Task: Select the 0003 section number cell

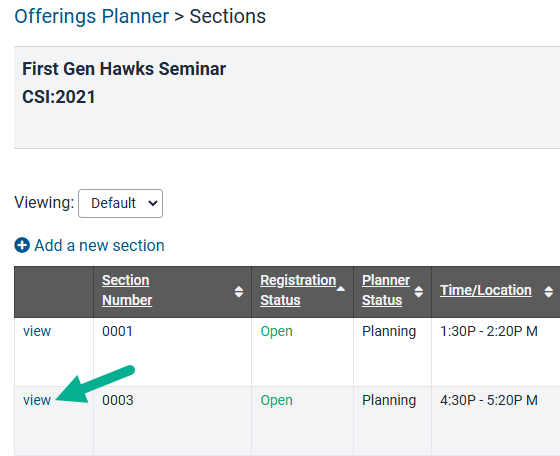Action: tap(172, 421)
